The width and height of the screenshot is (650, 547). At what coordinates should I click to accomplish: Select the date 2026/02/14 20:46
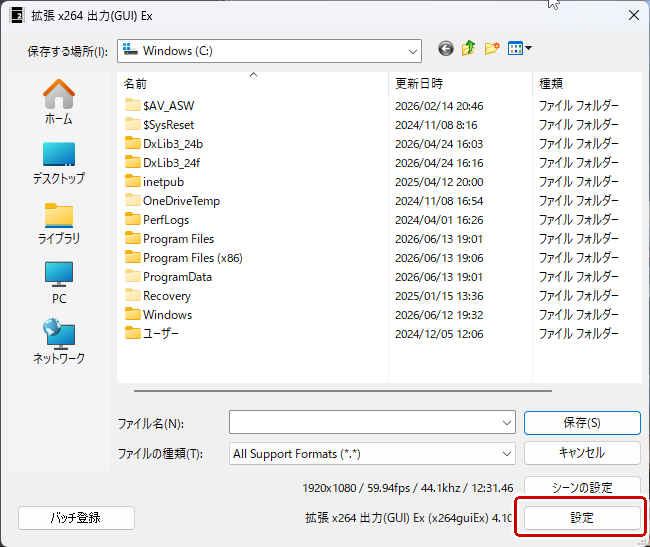click(x=439, y=106)
